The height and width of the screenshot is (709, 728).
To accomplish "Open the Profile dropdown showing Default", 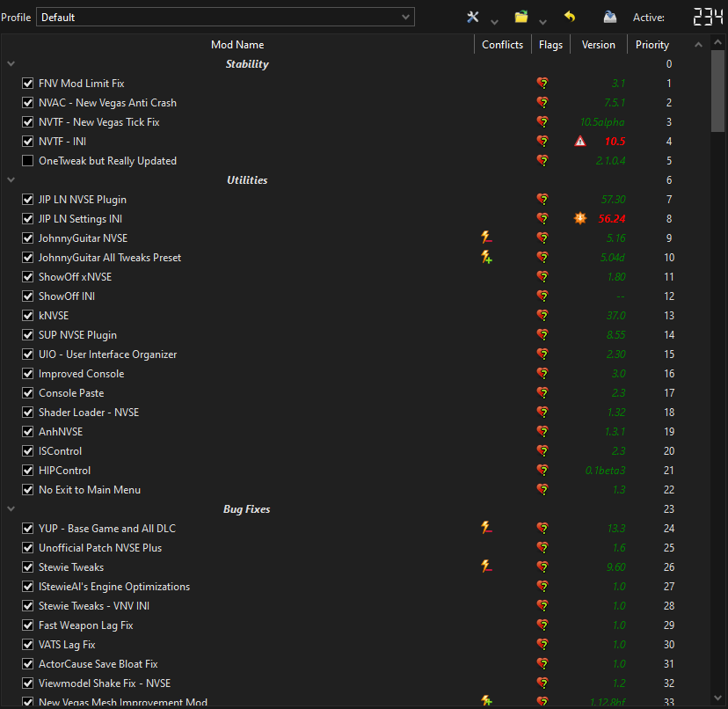I will 225,18.
